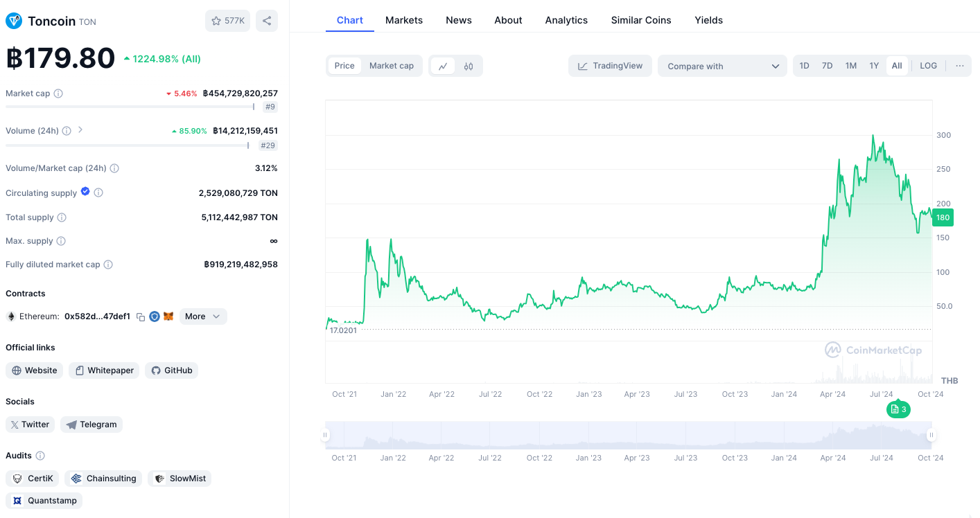This screenshot has width=980, height=518.
Task: Select the Price toggle
Action: [x=344, y=66]
